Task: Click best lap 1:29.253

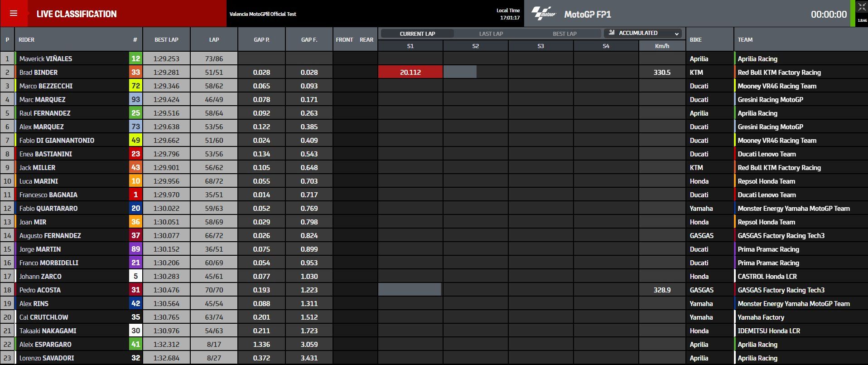Action: pyautogui.click(x=166, y=58)
